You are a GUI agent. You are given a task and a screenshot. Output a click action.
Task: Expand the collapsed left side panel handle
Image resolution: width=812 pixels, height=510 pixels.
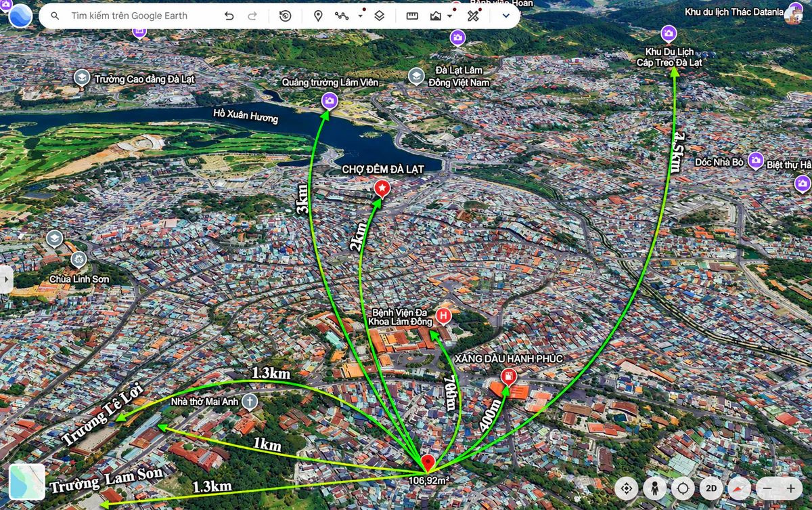coord(5,280)
